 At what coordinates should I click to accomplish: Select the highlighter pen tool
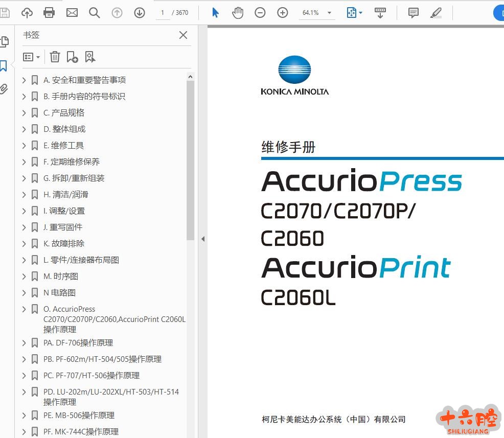(x=436, y=13)
